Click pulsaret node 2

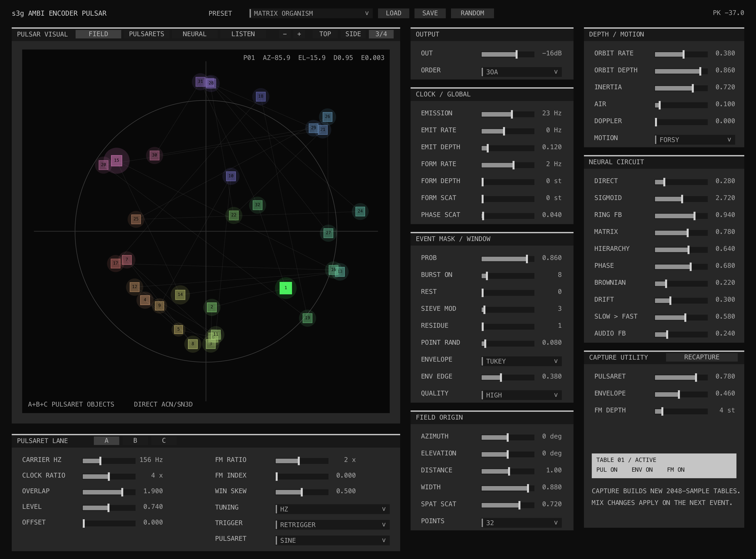(x=212, y=307)
